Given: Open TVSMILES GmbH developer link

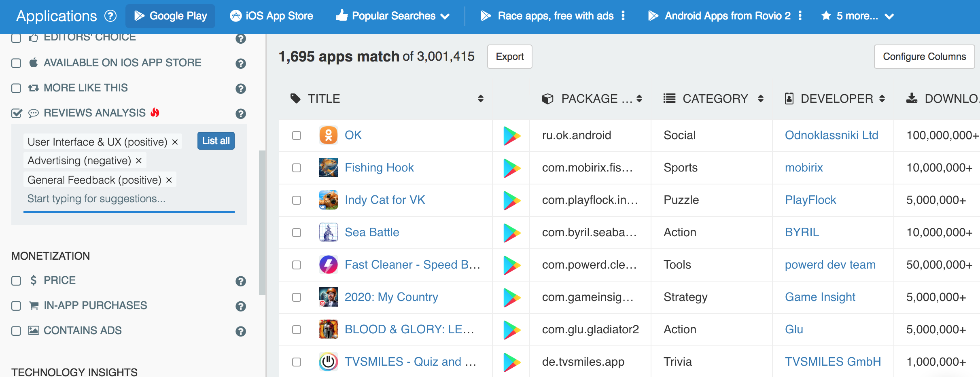Looking at the screenshot, I should tap(833, 362).
